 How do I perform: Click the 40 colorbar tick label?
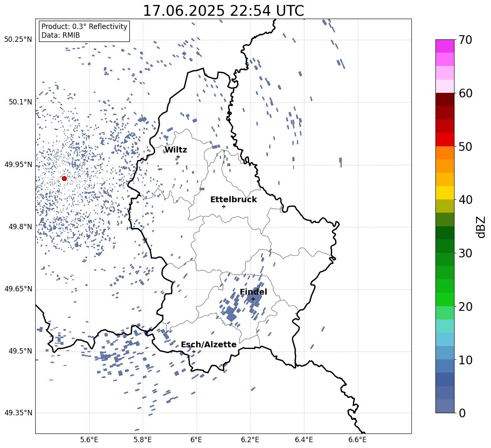466,200
